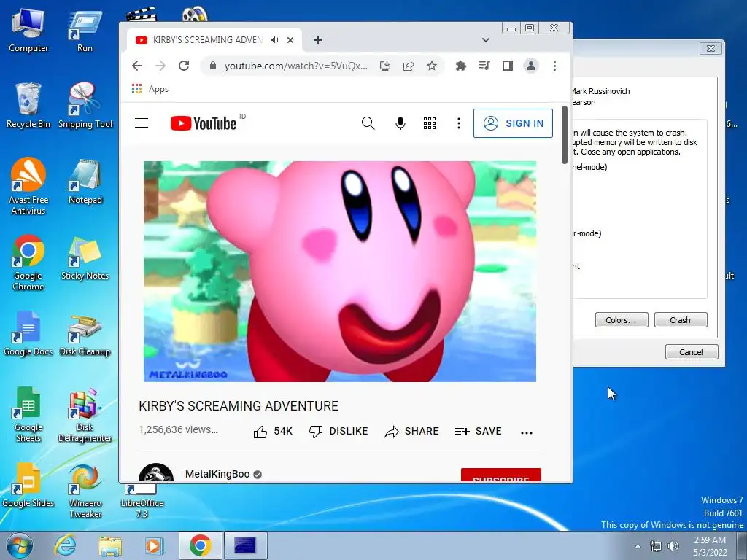Switch to the blue screen app taskbar button
The height and width of the screenshot is (560, 747).
(x=245, y=545)
